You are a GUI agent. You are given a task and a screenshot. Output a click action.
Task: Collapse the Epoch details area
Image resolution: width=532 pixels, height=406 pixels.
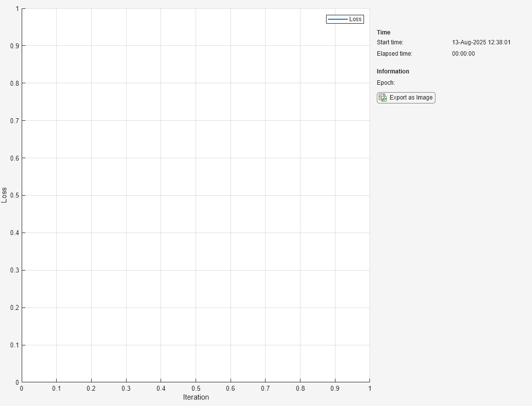point(385,83)
